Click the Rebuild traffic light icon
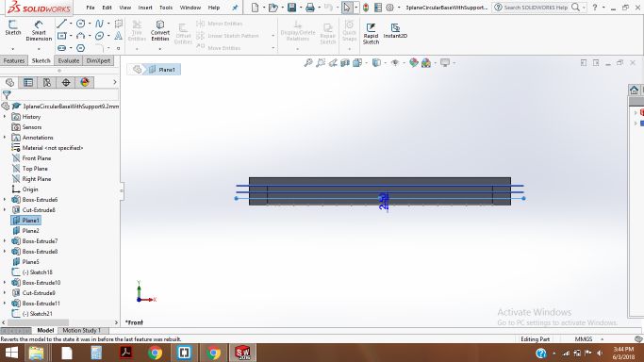The width and height of the screenshot is (644, 362). (366, 8)
